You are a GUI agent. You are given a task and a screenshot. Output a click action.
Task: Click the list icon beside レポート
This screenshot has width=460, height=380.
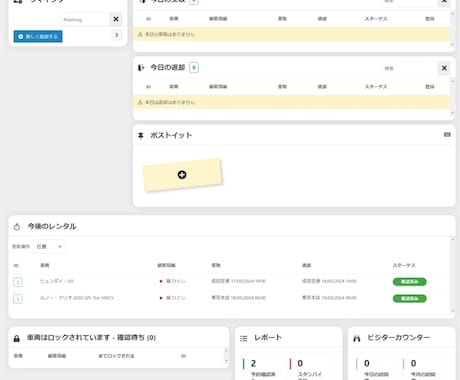click(244, 338)
